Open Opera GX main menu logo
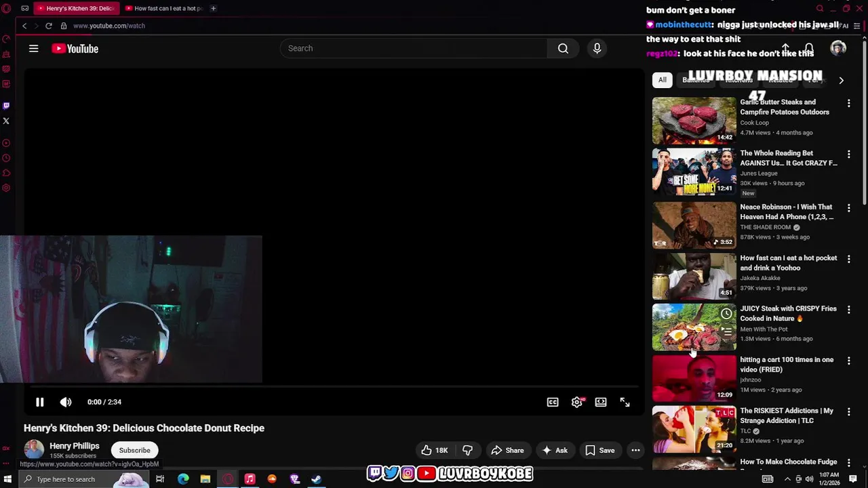This screenshot has width=868, height=488. point(6,8)
